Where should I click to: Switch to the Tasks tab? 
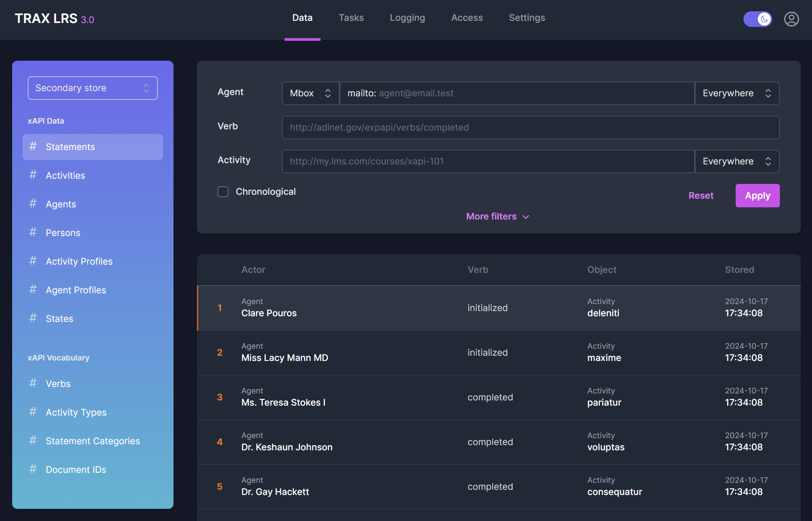tap(351, 18)
